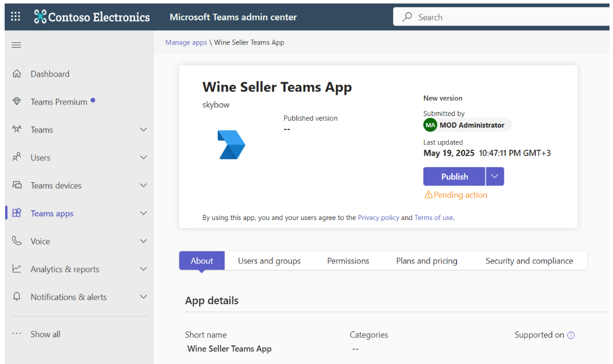The width and height of the screenshot is (613, 364).
Task: Collapse the navigation hamburger menu
Action: (x=16, y=45)
